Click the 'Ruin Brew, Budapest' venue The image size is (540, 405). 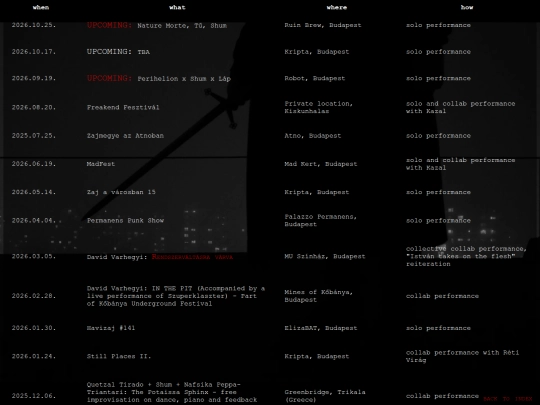pyautogui.click(x=323, y=25)
